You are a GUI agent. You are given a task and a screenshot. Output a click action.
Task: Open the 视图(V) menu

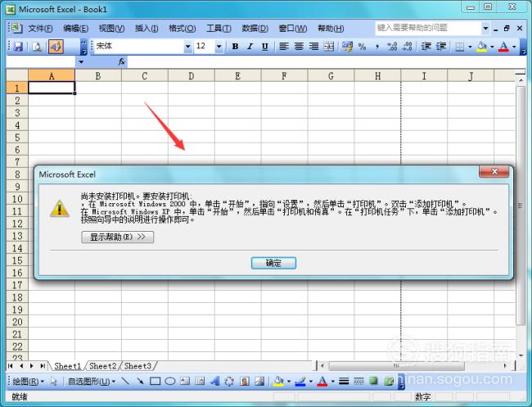[x=111, y=29]
